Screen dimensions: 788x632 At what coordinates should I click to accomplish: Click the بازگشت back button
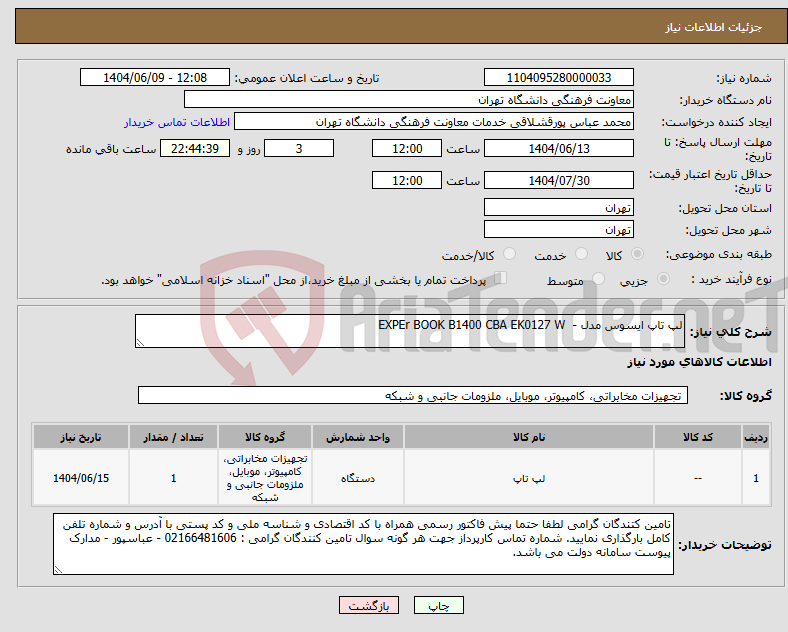pos(369,606)
